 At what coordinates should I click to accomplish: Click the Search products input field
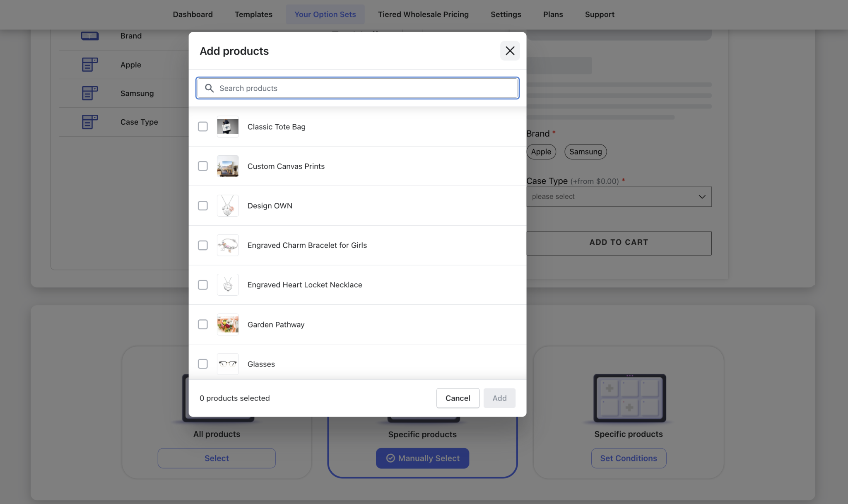coord(357,88)
